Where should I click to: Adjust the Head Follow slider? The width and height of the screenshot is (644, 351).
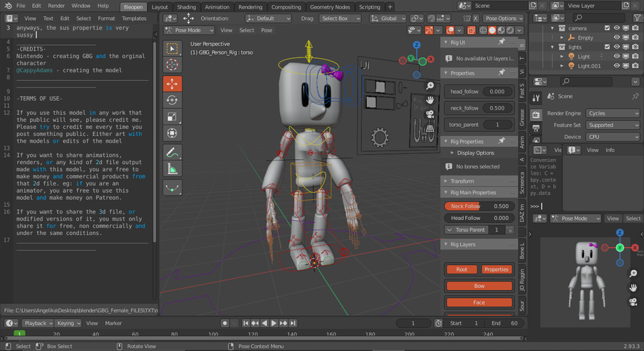point(479,218)
